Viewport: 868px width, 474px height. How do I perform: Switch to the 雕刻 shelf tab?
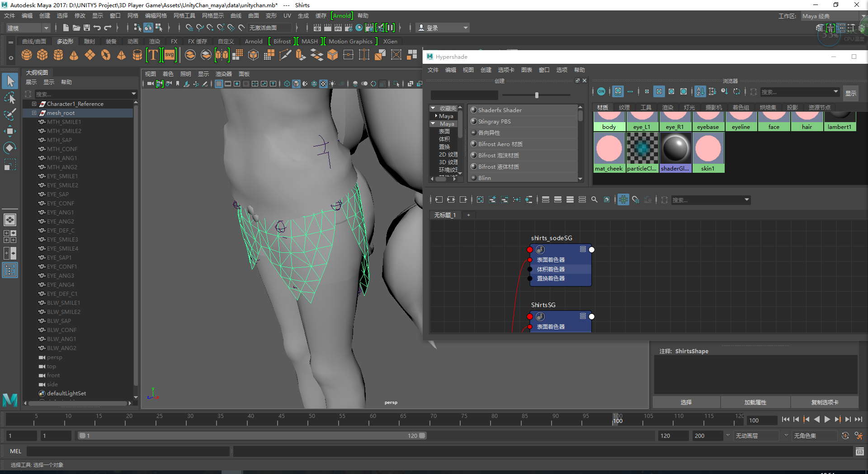click(89, 41)
